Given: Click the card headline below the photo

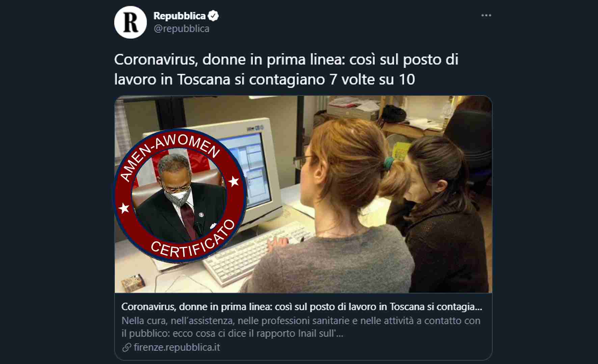Looking at the screenshot, I should click(302, 307).
